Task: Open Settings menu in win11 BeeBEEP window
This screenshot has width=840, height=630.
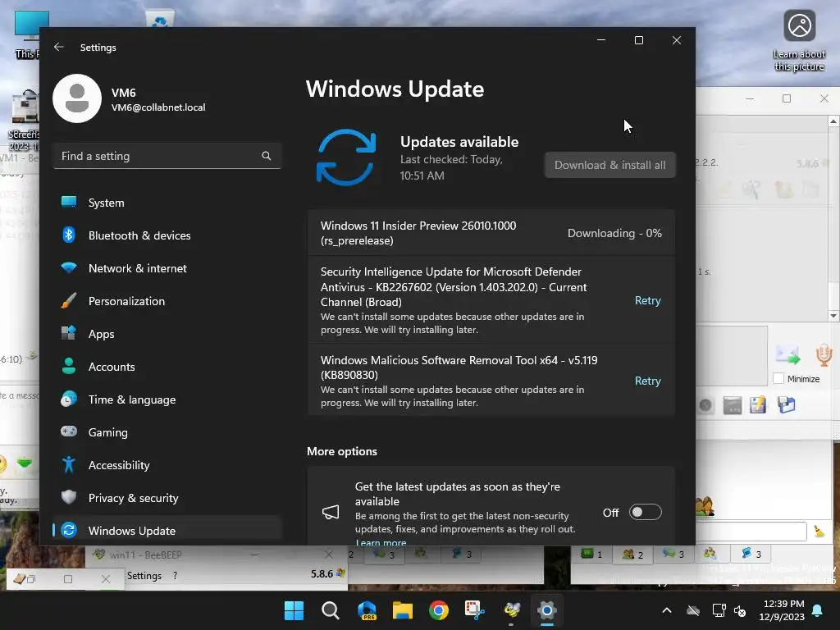Action: pos(144,575)
